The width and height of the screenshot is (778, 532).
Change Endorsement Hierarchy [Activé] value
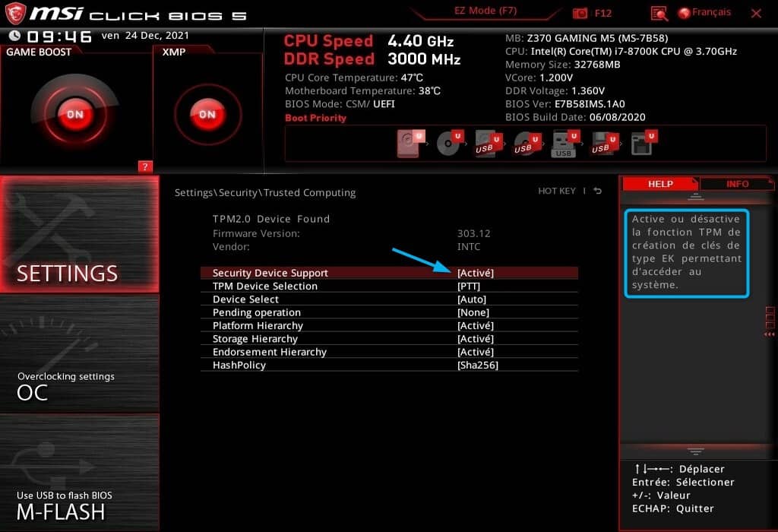tap(476, 352)
